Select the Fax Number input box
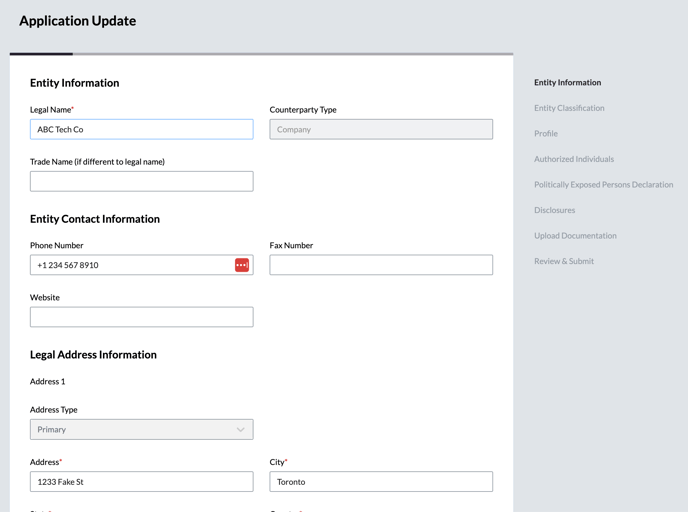 tap(381, 265)
